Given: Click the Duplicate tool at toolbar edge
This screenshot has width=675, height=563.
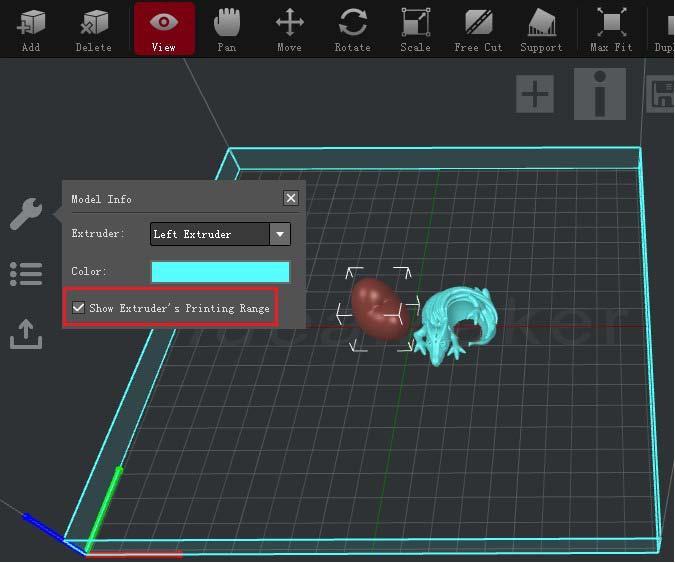Looking at the screenshot, I should coord(664,29).
